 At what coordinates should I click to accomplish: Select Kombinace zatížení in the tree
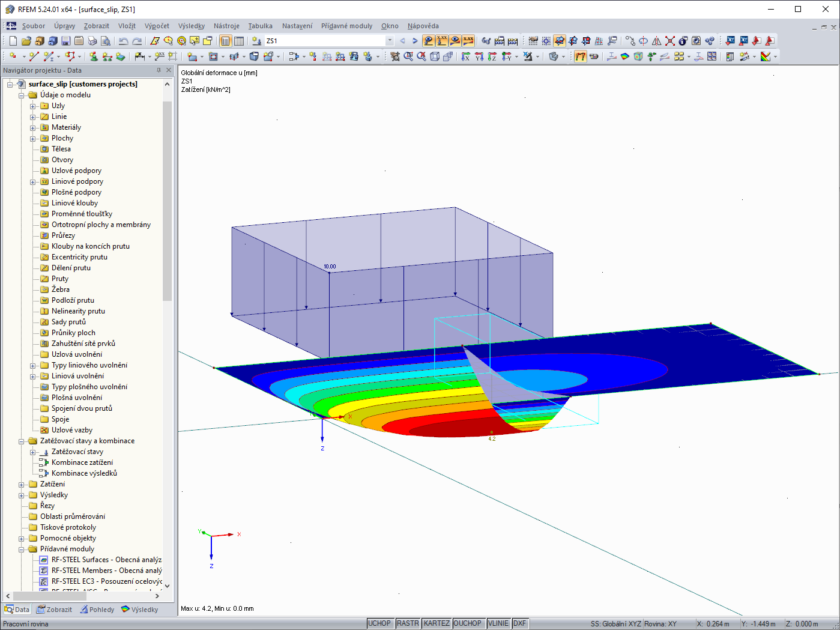pyautogui.click(x=82, y=462)
